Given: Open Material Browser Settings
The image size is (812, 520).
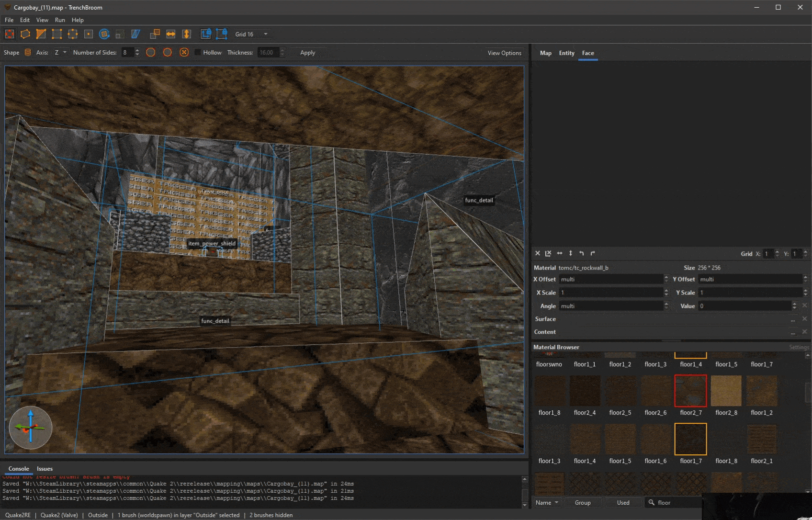Looking at the screenshot, I should 799,347.
